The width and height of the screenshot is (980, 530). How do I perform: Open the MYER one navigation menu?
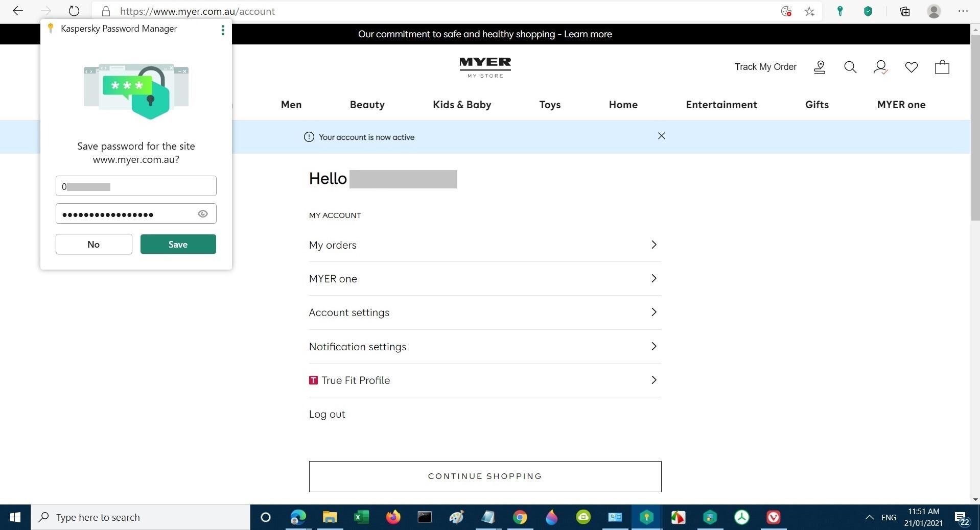pyautogui.click(x=901, y=105)
